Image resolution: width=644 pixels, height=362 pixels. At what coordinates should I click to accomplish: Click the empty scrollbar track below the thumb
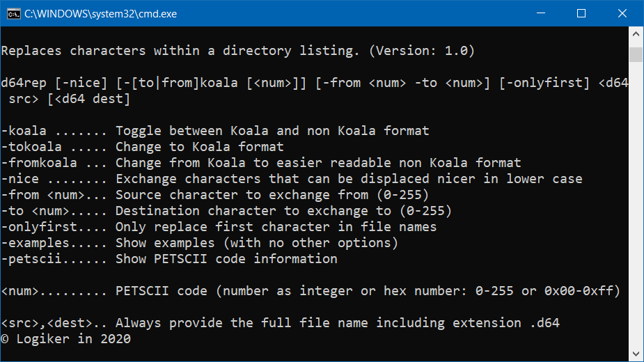click(636, 204)
